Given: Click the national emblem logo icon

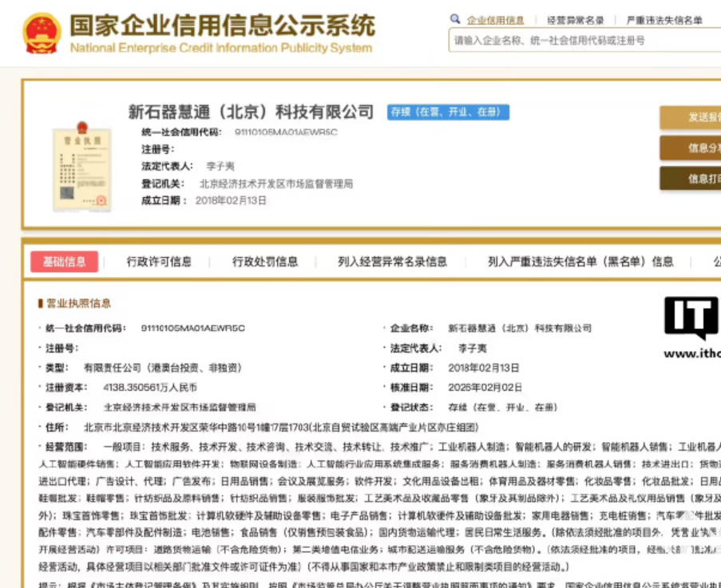Looking at the screenshot, I should pos(41,33).
